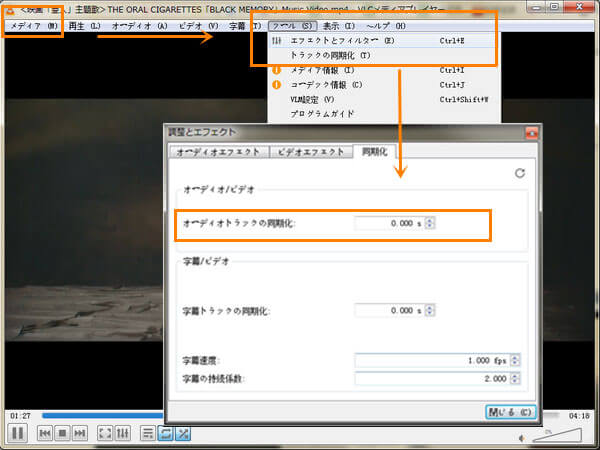The image size is (600, 450).
Task: Stop playback with the stop button
Action: 62,433
